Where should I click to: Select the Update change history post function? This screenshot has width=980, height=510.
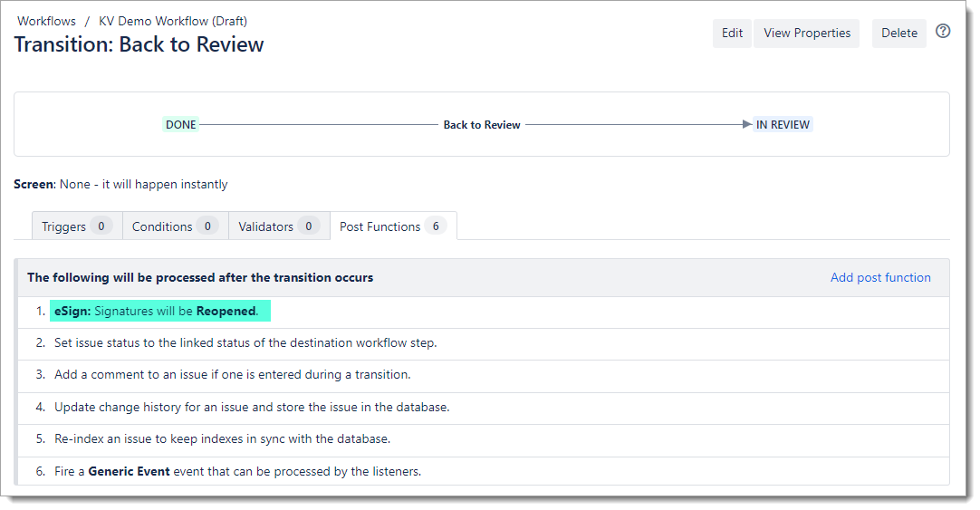pos(251,408)
